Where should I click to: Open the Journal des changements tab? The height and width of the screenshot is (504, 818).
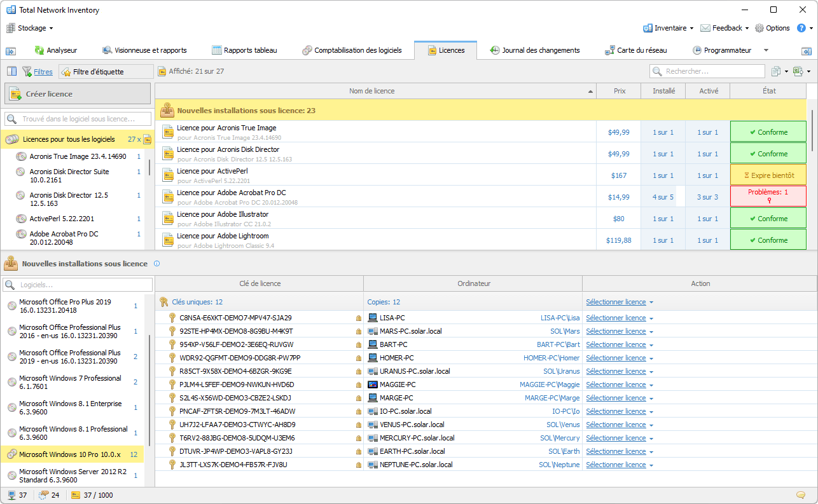coord(534,50)
